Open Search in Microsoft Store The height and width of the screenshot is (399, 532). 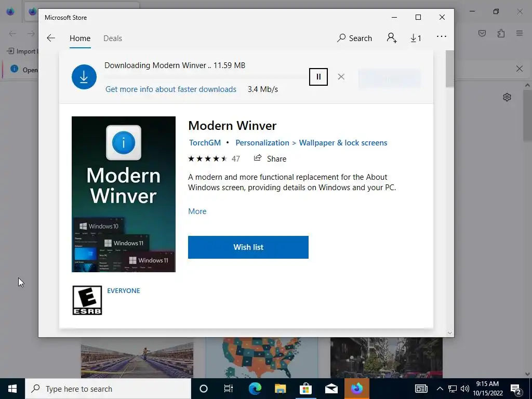354,38
